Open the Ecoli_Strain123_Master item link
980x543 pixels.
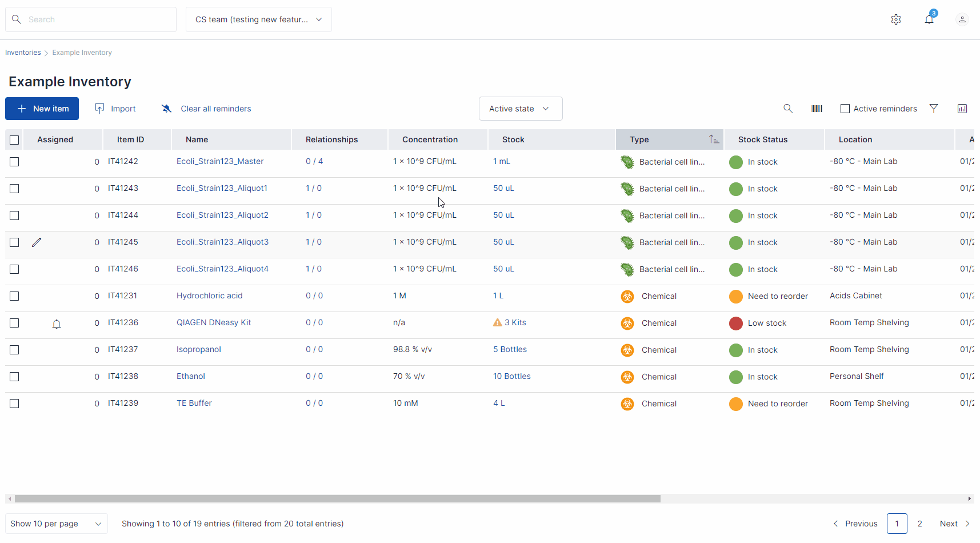[x=220, y=162]
